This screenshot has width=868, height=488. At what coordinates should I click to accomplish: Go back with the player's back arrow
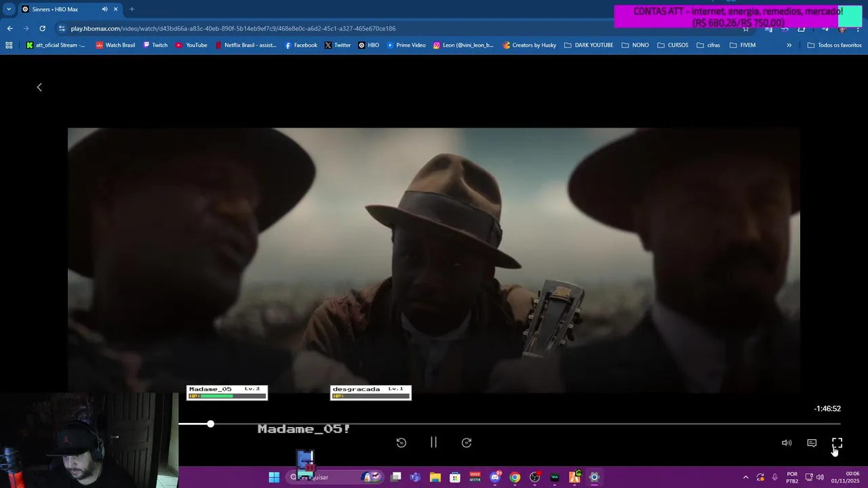[39, 87]
